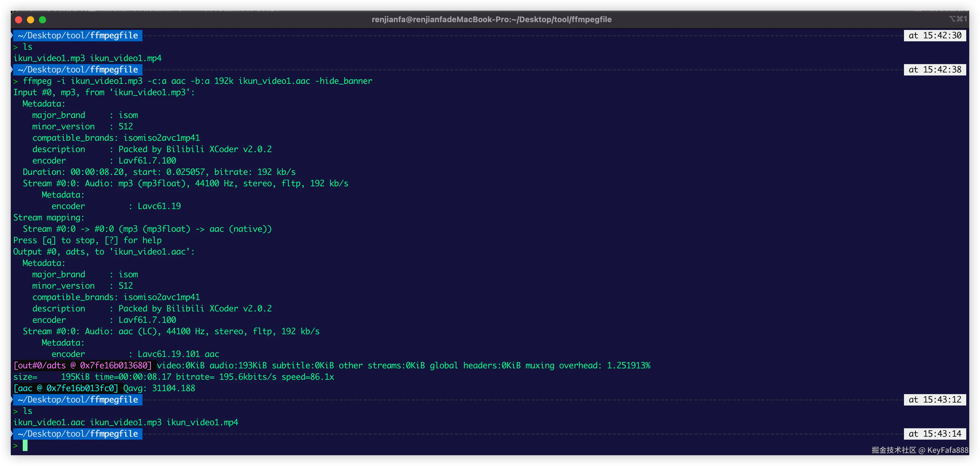Click the prompt mark arrow at 15:42:30
Screen dimensions: 980x466
pos(12,35)
